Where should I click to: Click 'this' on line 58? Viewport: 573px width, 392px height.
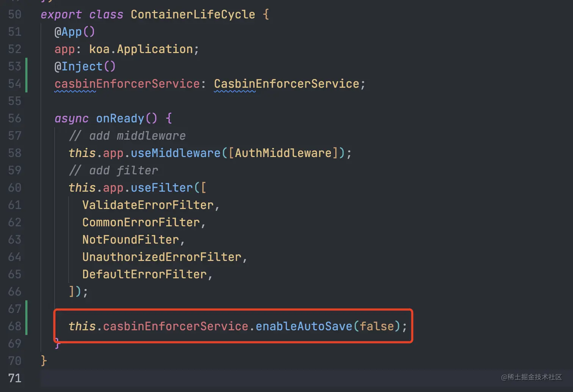(82, 153)
